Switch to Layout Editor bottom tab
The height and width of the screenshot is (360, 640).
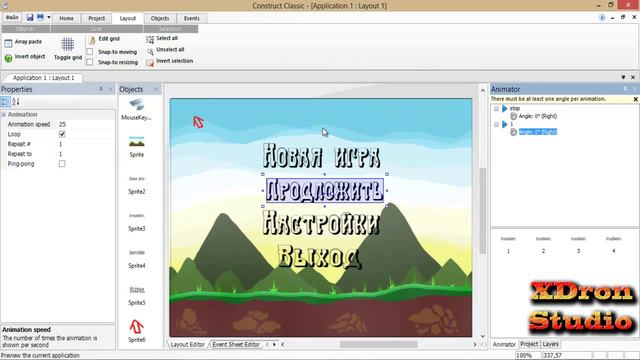[187, 344]
